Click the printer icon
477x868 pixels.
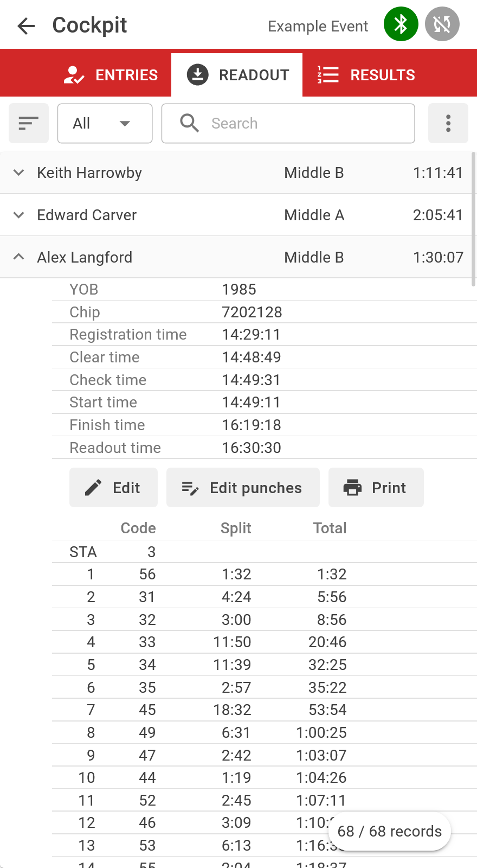352,488
